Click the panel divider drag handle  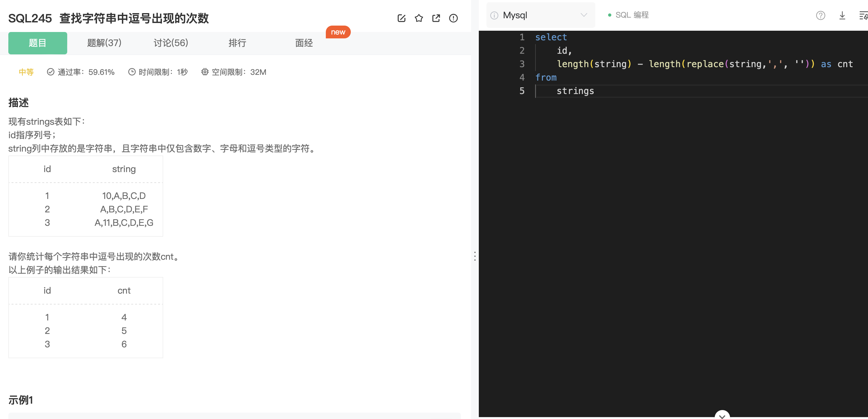pyautogui.click(x=475, y=256)
